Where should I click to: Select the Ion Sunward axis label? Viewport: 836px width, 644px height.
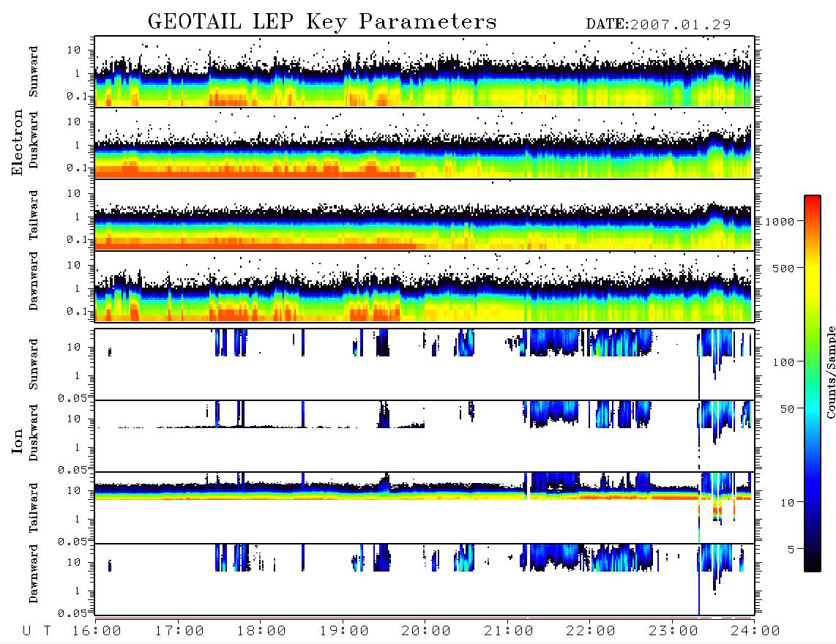(x=34, y=364)
